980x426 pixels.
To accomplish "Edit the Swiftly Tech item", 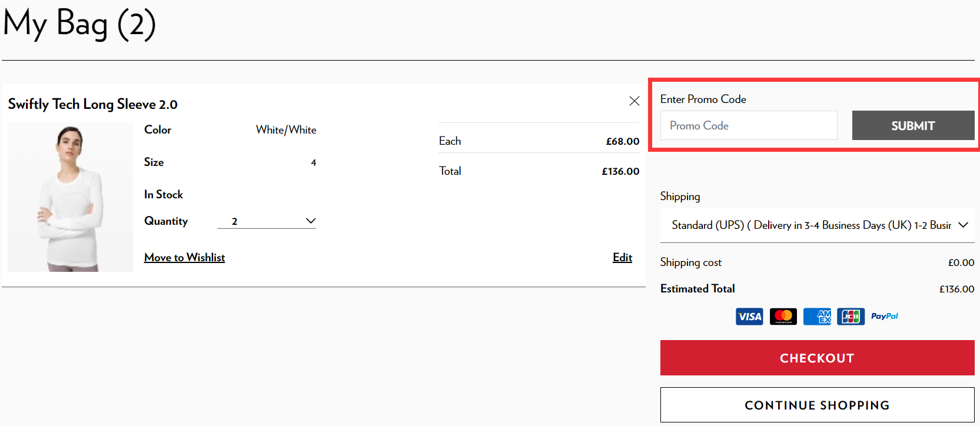I will coord(622,257).
